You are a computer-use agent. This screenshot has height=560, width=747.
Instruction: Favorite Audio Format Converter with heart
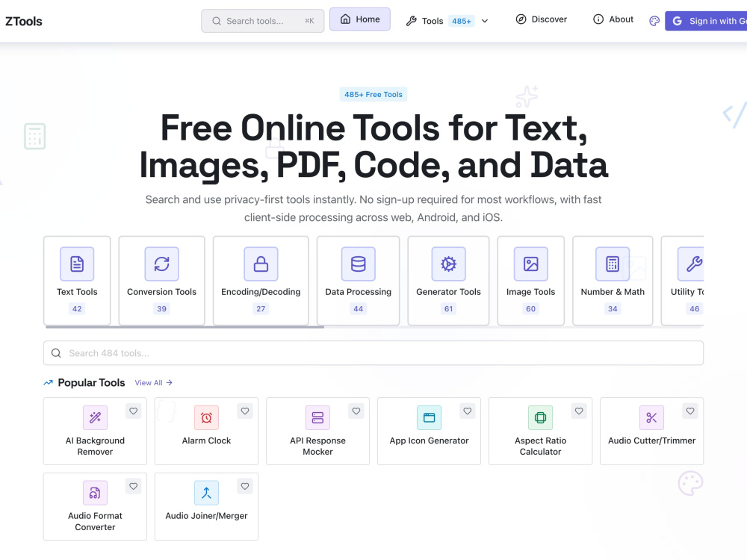[x=134, y=486]
